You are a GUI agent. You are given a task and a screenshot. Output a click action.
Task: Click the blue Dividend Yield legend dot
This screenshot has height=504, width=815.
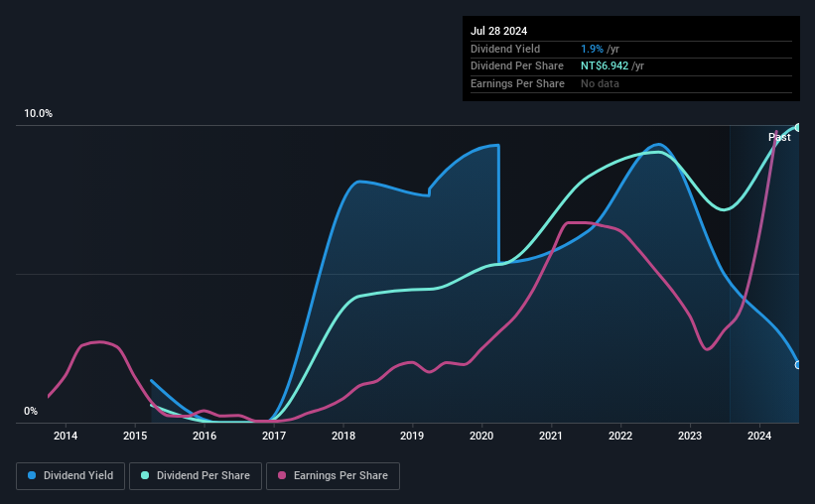coord(32,475)
